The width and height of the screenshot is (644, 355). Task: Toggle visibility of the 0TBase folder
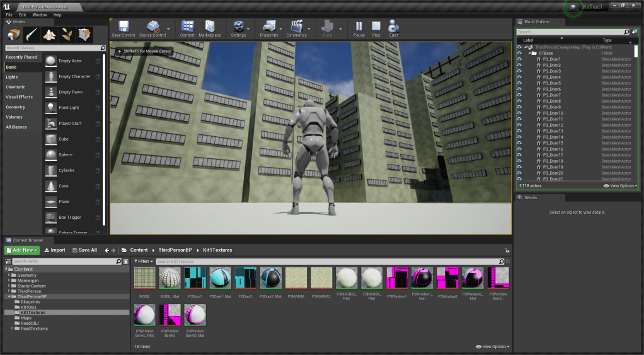[x=519, y=54]
